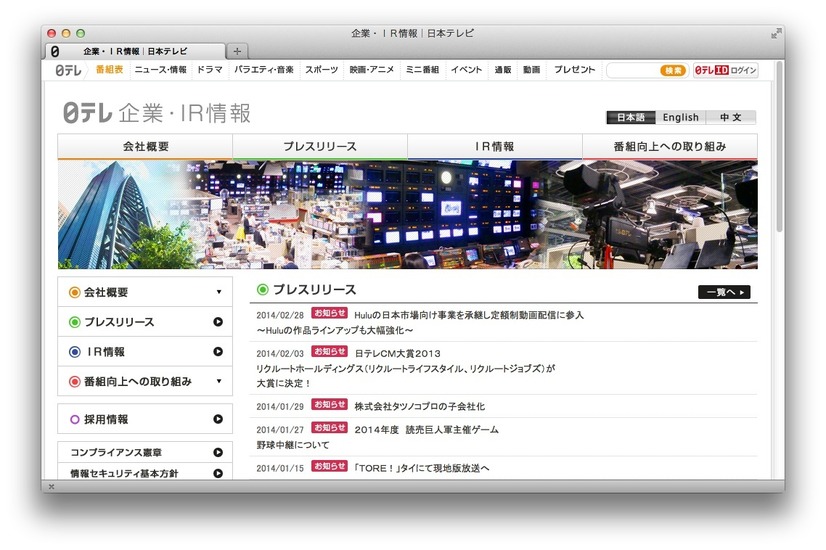826x550 pixels.
Task: Open 動画 navigation item
Action: click(532, 70)
